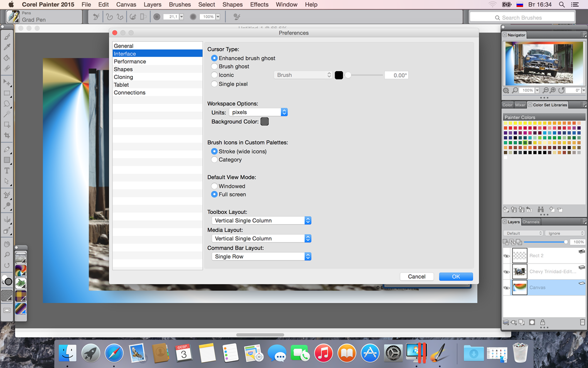Select the Magic Wand tool
Viewport: 588px width, 368px height.
[x=7, y=114]
